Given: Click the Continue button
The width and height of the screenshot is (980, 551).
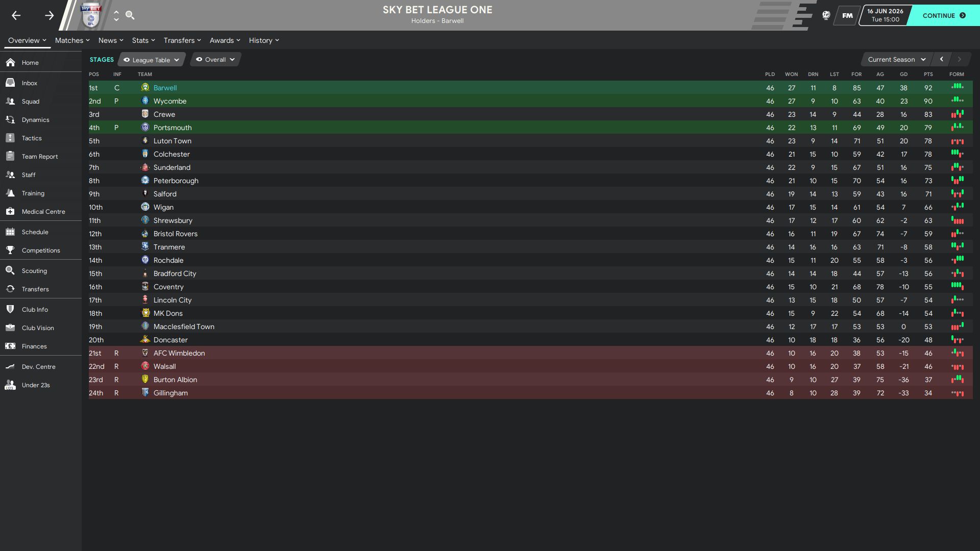Looking at the screenshot, I should click(944, 15).
